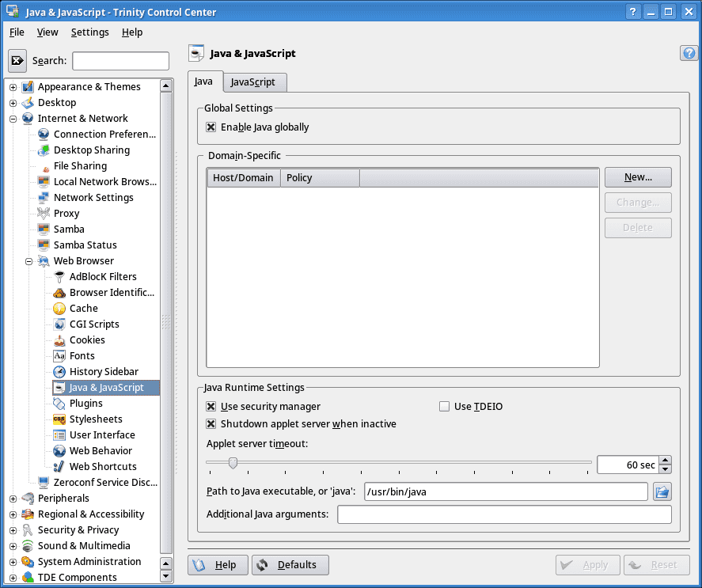The width and height of the screenshot is (702, 588).
Task: Click the Zeroconf Service Discovery icon
Action: (44, 482)
